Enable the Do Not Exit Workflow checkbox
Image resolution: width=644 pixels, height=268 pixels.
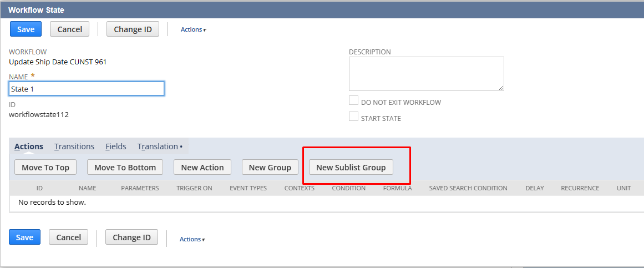click(x=353, y=101)
